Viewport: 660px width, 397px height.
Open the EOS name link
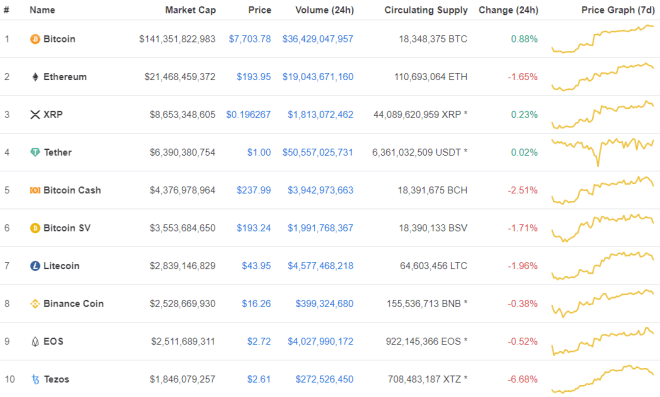tap(53, 341)
